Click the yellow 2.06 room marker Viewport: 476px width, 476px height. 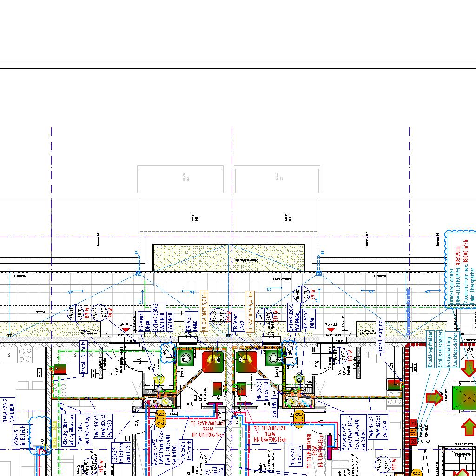click(160, 419)
